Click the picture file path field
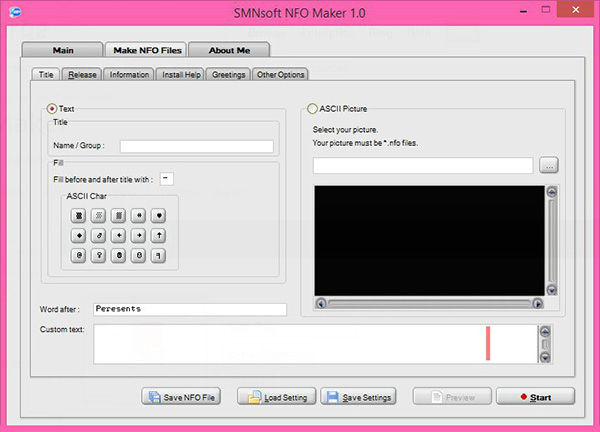 (423, 165)
